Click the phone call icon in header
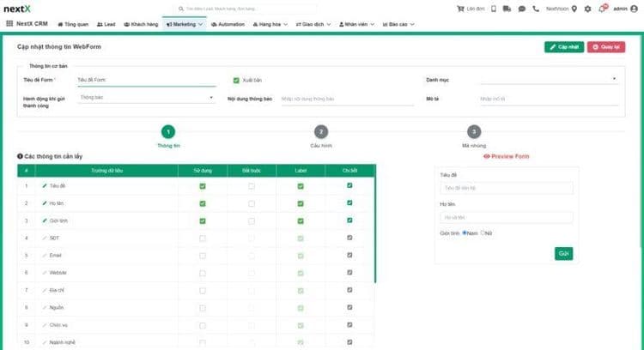The image size is (644, 350). [x=537, y=9]
